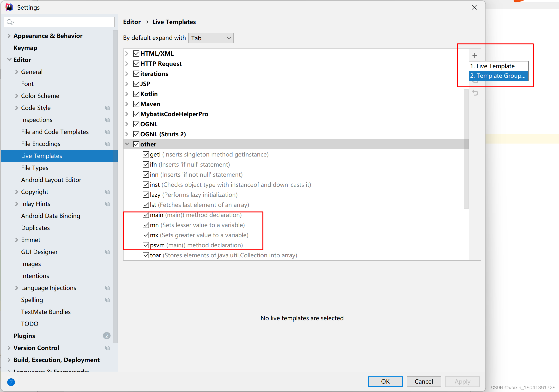Click project-level icon next to Spelling
Screen dimensions: 559x392
pyautogui.click(x=107, y=300)
